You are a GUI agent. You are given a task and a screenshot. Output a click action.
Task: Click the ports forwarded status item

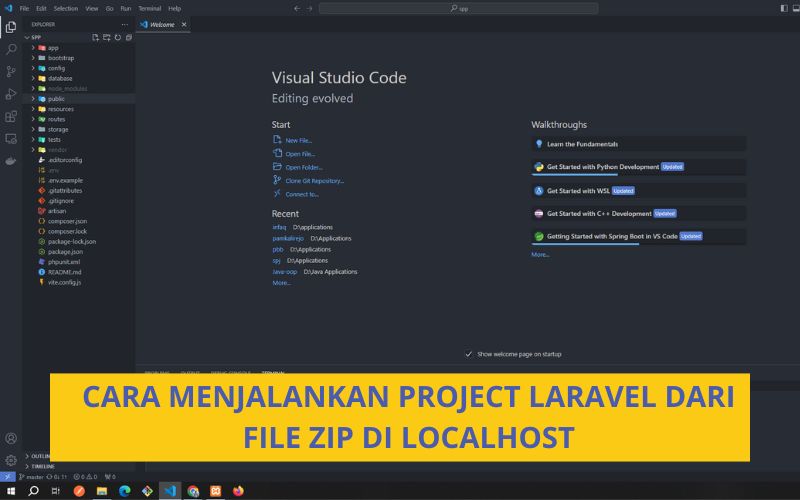(x=110, y=477)
